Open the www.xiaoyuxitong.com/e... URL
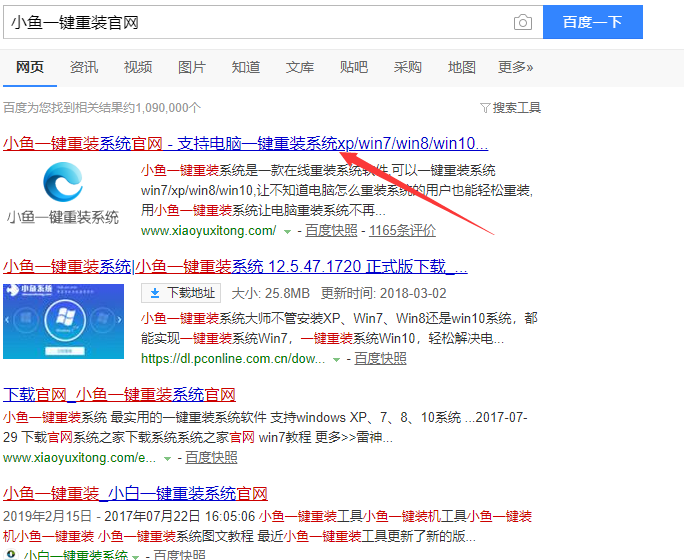Image resolution: width=684 pixels, height=560 pixels. tap(79, 458)
